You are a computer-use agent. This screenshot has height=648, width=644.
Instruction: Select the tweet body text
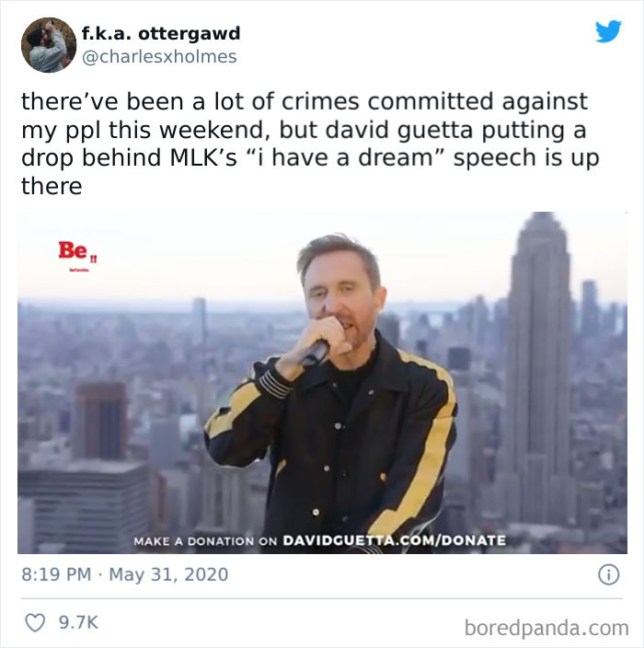(x=310, y=144)
